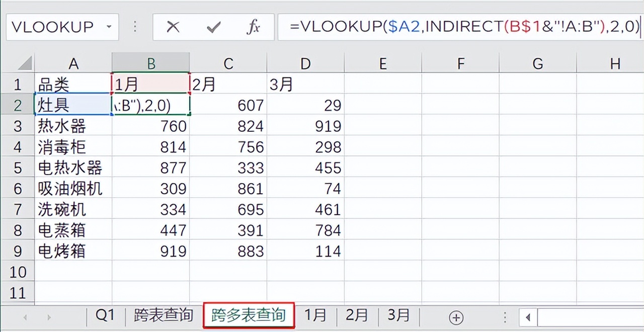Select row 5 header
The height and width of the screenshot is (332, 644).
[18, 168]
